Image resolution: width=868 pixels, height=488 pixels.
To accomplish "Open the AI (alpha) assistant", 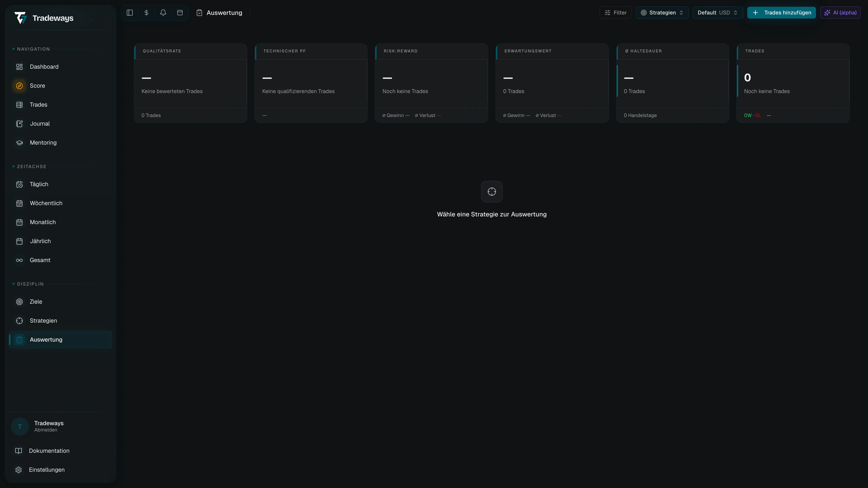I will coord(840,13).
